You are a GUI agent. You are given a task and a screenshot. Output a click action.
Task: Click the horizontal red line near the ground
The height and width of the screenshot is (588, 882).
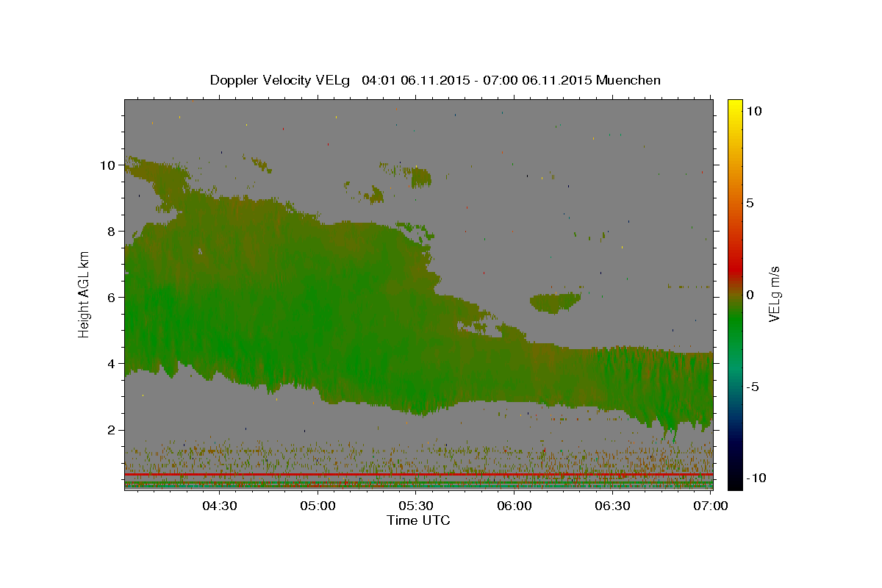click(x=418, y=475)
